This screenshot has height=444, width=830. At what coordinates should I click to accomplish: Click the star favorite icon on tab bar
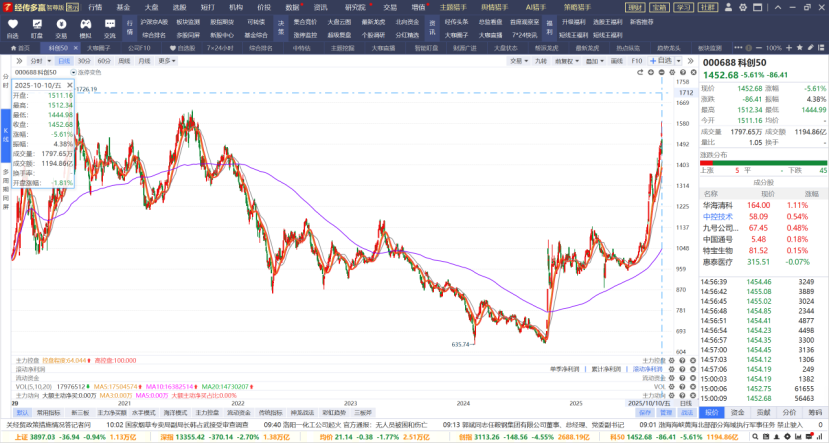coord(799,48)
